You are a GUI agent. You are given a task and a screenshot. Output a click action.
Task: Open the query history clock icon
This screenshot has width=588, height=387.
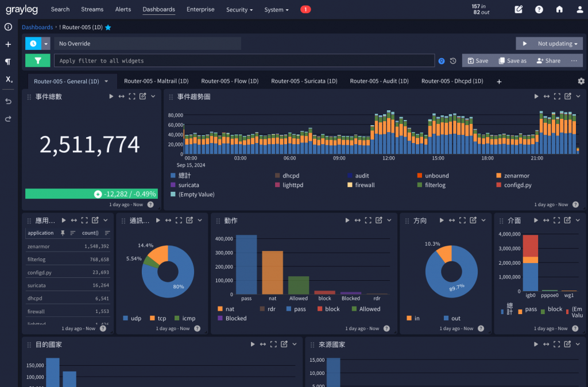tap(453, 61)
